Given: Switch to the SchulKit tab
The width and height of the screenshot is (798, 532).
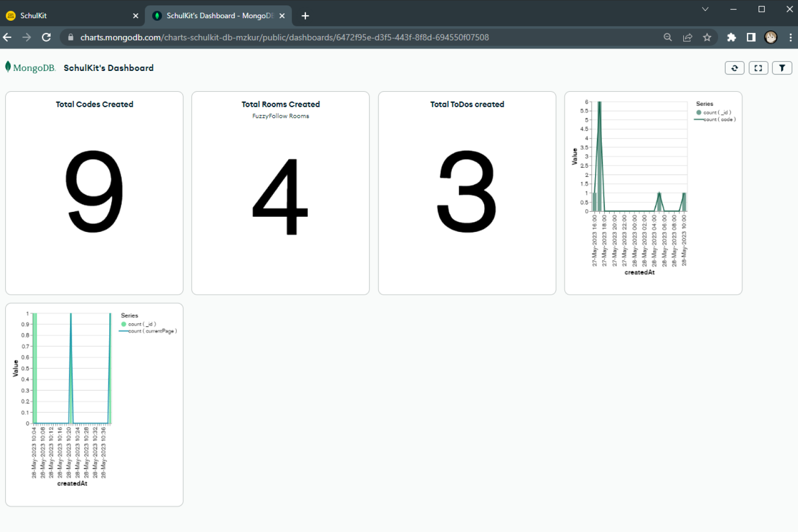Looking at the screenshot, I should click(72, 16).
